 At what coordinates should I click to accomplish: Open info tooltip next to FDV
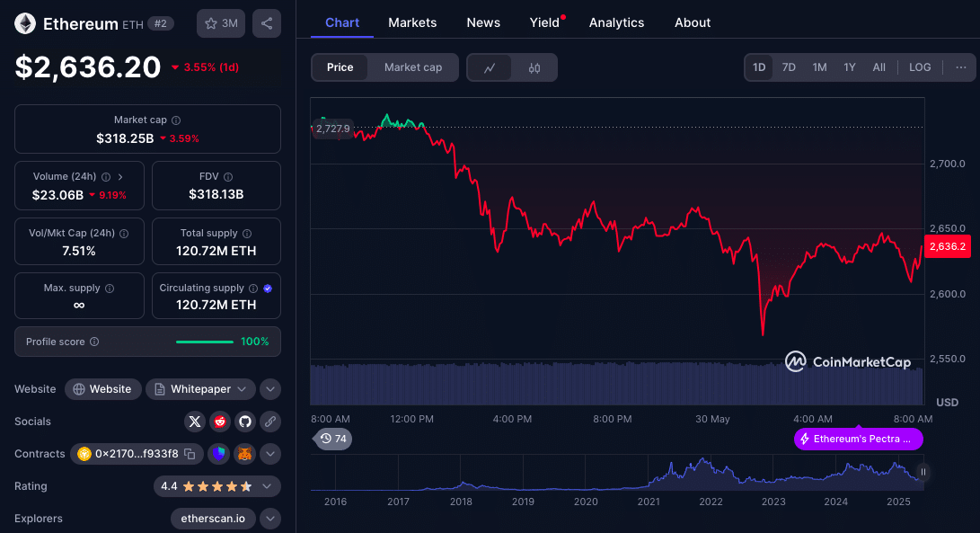coord(228,177)
